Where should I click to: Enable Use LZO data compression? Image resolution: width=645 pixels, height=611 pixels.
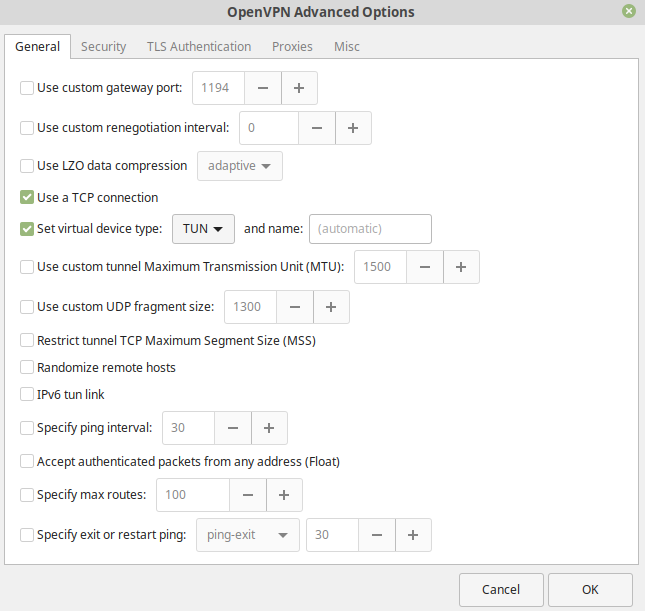(x=27, y=166)
